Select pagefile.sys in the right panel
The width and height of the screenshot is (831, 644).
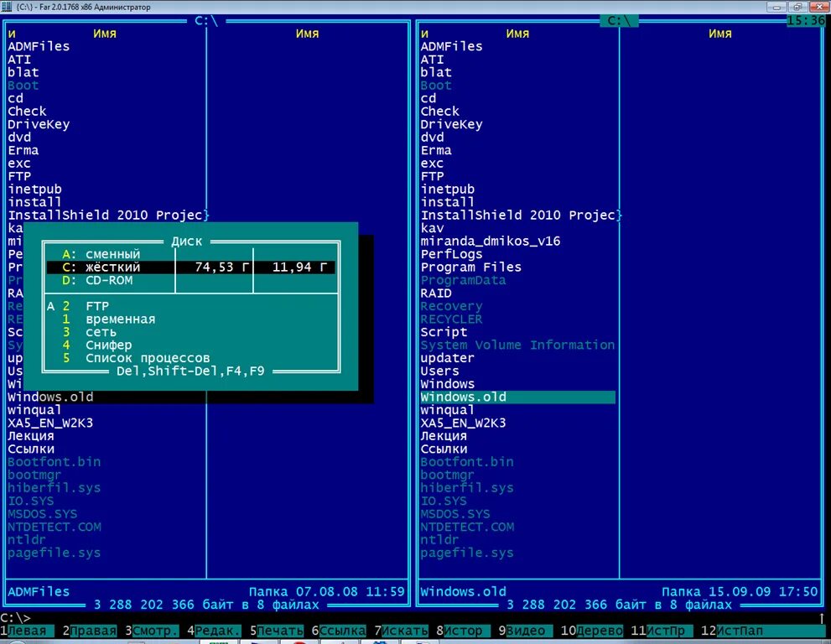click(467, 553)
